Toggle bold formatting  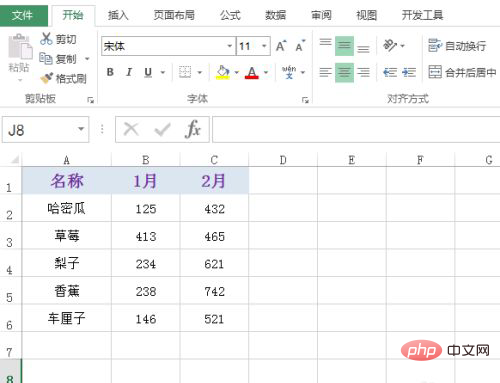110,72
